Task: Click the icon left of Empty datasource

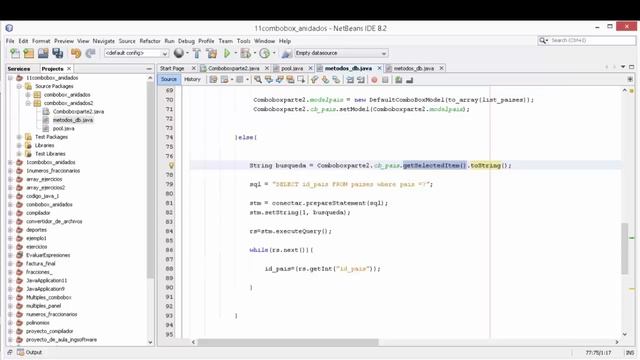Action: coord(287,53)
